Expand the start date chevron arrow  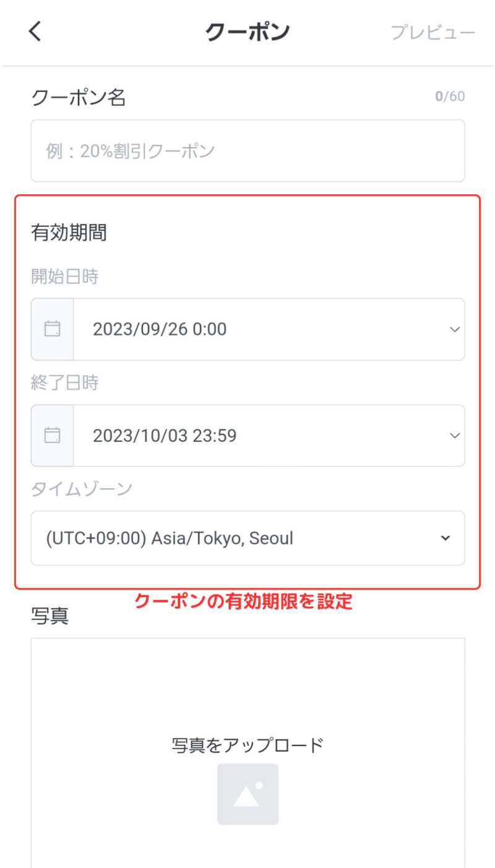(455, 329)
